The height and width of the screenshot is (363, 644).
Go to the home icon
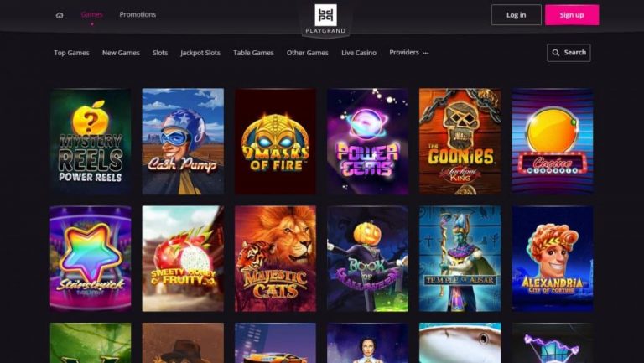coord(60,15)
